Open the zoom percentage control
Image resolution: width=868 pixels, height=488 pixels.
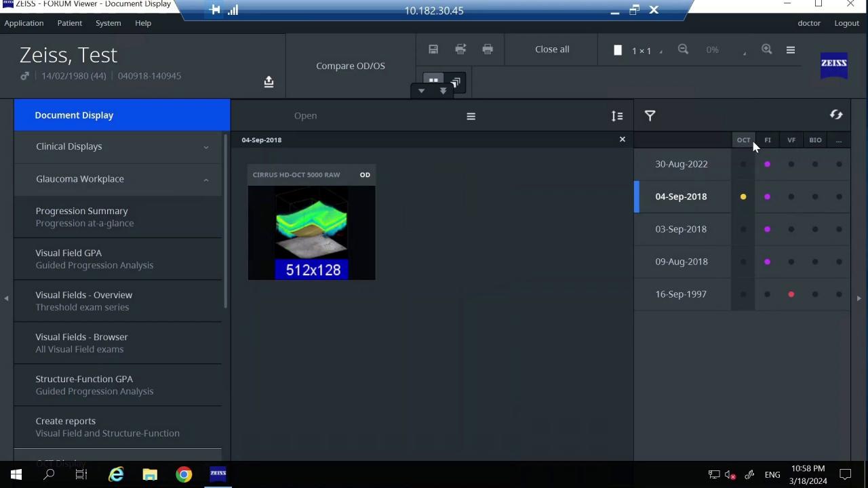712,49
